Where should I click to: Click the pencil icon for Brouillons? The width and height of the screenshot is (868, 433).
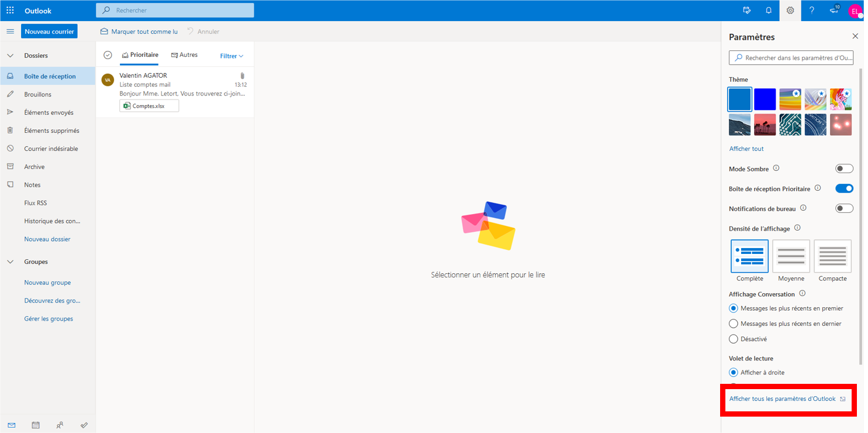tap(10, 94)
